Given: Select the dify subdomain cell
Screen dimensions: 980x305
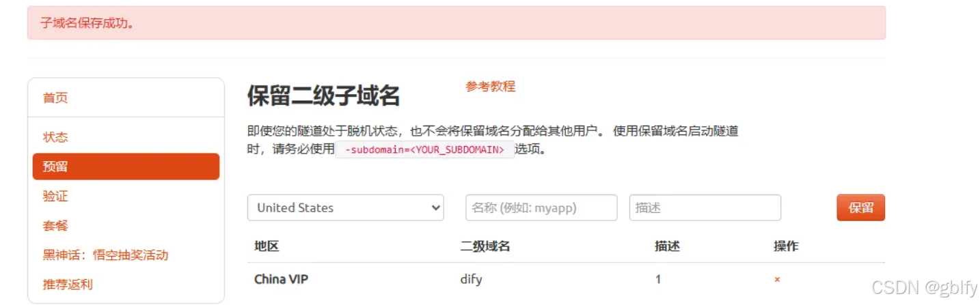Looking at the screenshot, I should coord(471,280).
